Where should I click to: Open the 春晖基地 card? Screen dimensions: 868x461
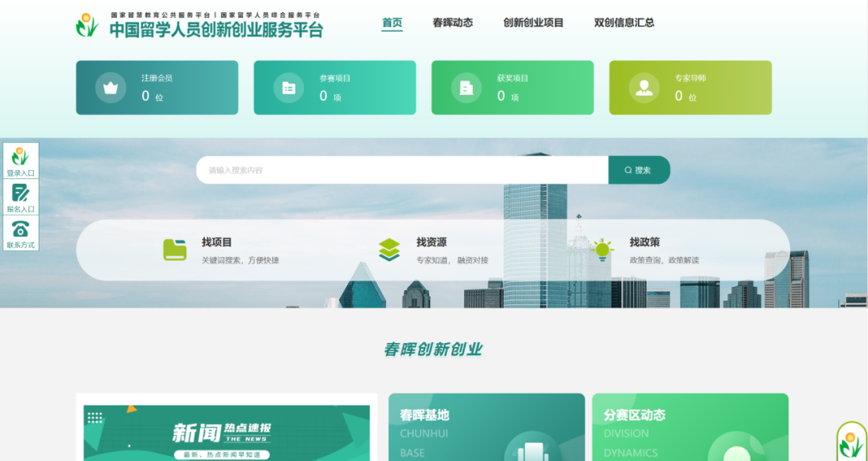click(486, 427)
